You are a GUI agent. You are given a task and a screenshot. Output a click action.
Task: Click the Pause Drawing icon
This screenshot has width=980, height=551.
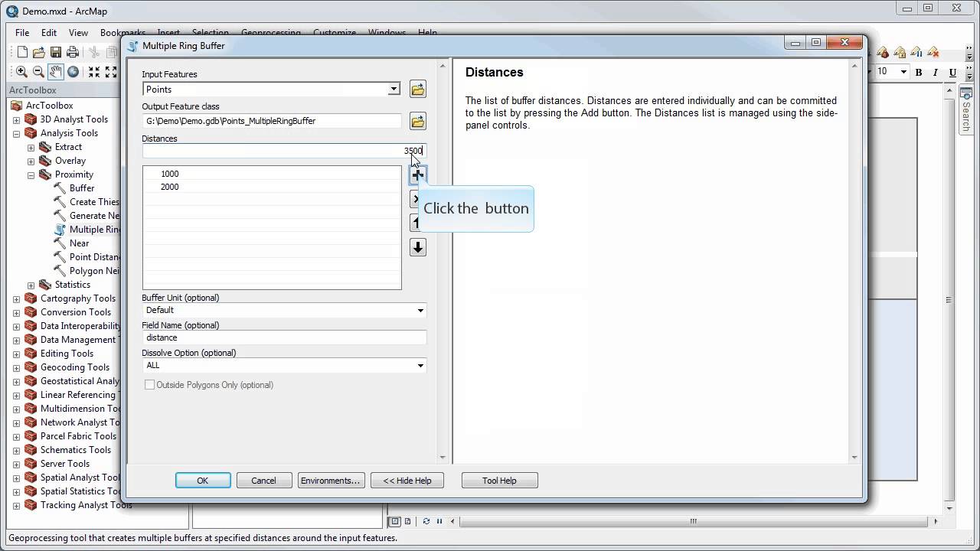(x=439, y=521)
